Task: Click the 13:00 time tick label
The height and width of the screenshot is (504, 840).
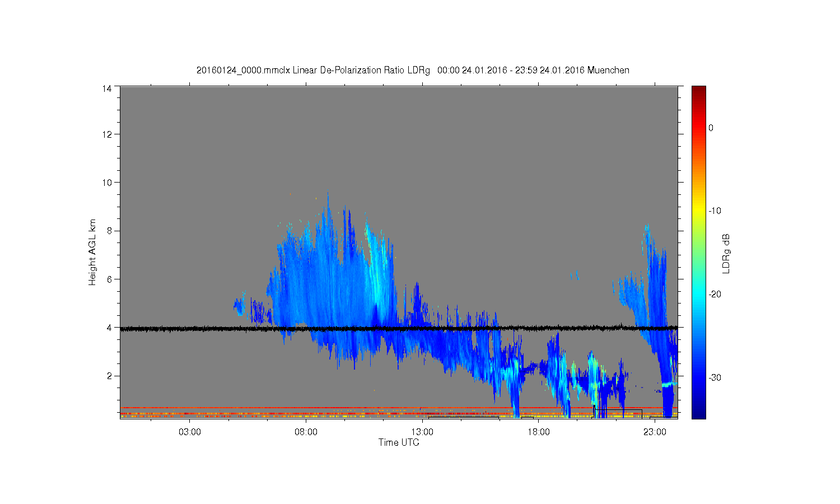Action: click(x=422, y=432)
